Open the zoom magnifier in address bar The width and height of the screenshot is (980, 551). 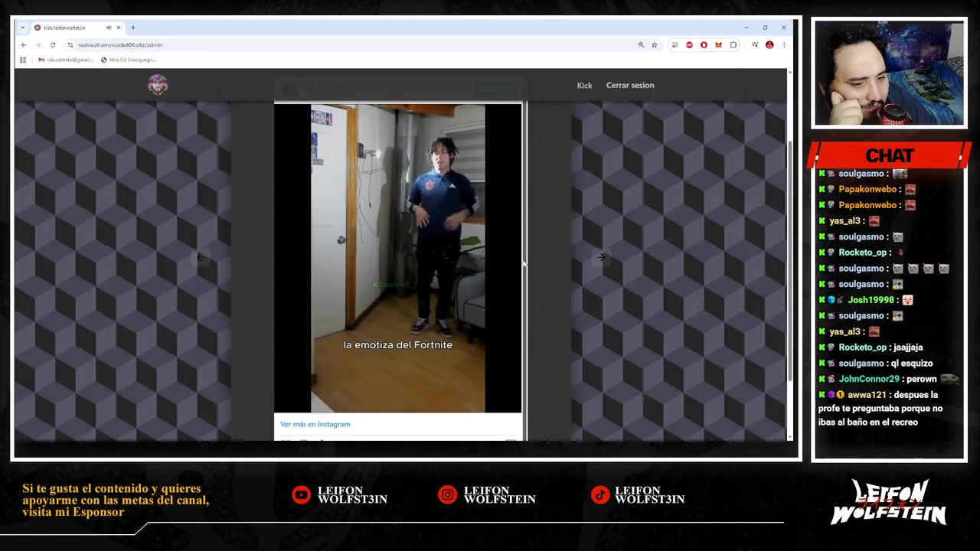point(641,45)
